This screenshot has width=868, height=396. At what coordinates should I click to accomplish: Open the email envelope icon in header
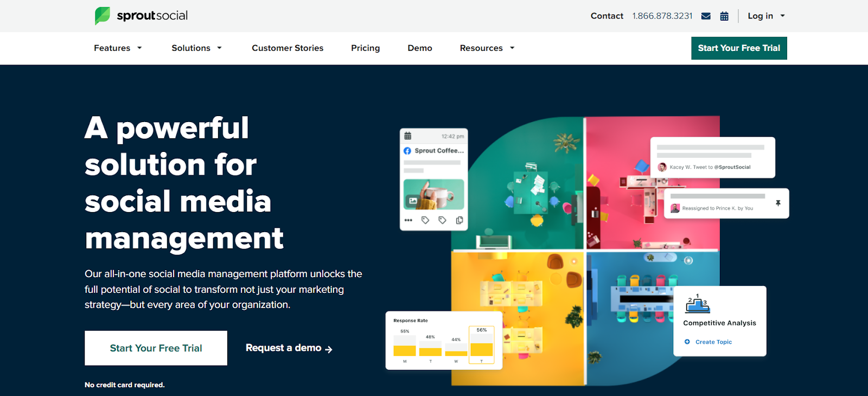point(706,16)
